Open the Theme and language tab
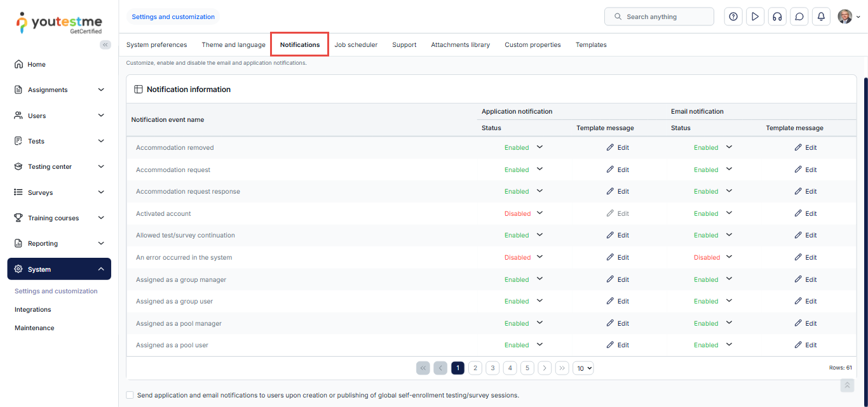 coord(233,44)
